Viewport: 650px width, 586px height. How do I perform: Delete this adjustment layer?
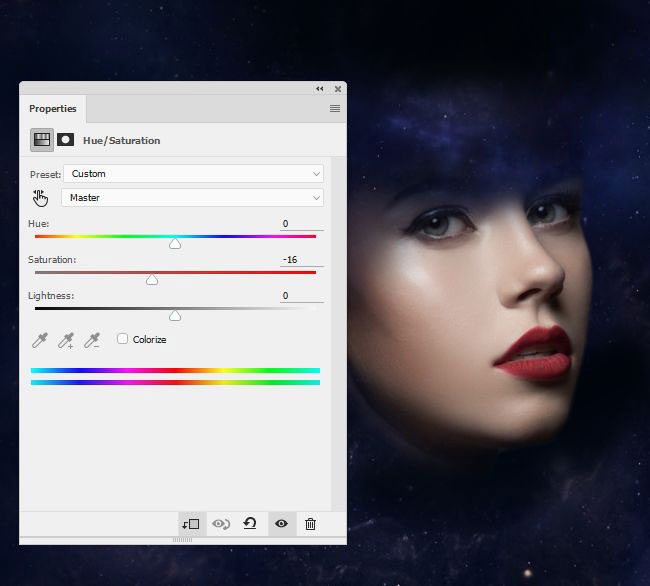click(x=310, y=524)
